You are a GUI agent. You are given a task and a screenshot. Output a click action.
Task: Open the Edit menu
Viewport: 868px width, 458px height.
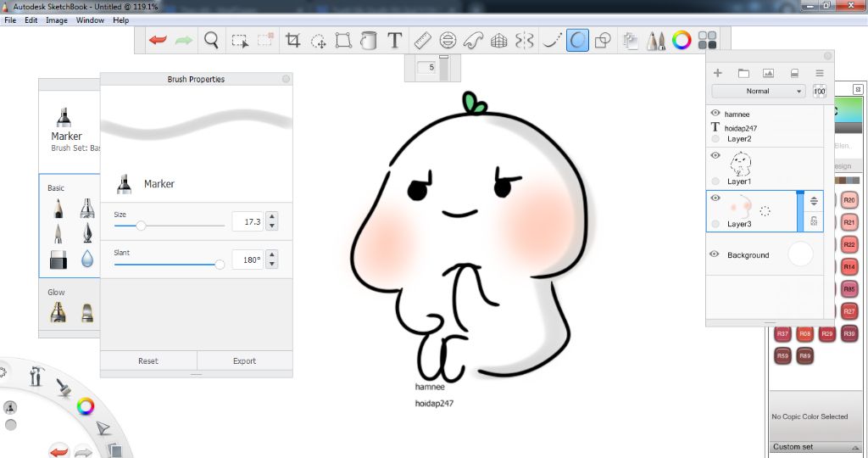pos(31,20)
